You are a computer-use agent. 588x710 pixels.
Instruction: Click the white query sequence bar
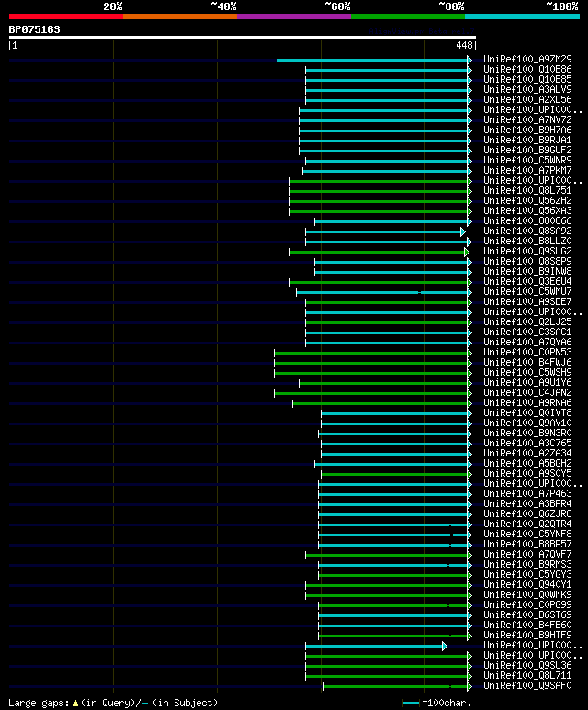(x=243, y=38)
